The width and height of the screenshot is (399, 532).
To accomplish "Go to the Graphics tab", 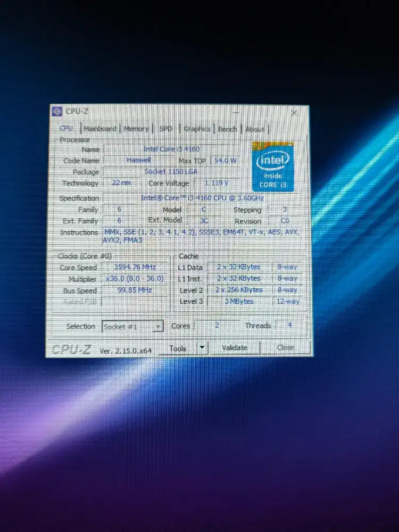I will [x=197, y=129].
